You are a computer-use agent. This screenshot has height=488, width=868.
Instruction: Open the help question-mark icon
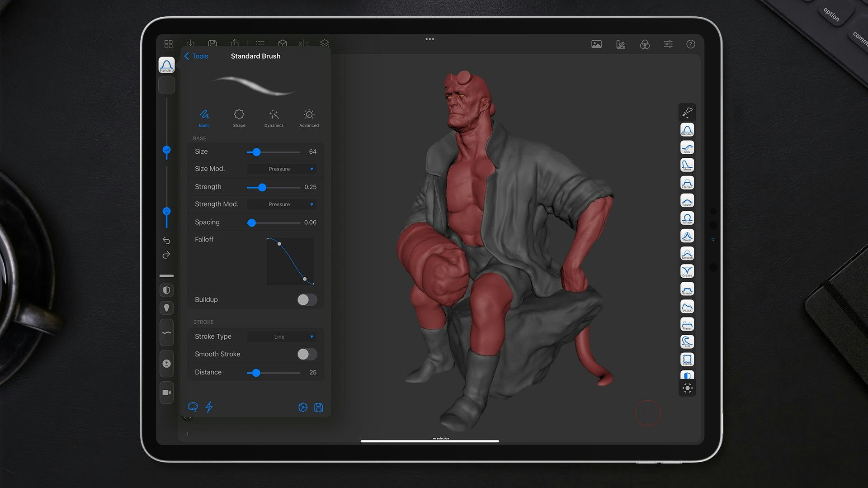pos(691,44)
